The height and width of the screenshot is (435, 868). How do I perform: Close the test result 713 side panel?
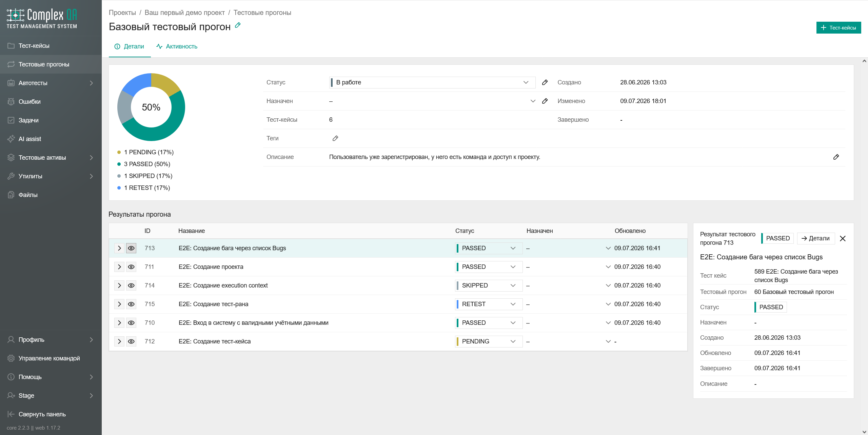point(843,238)
